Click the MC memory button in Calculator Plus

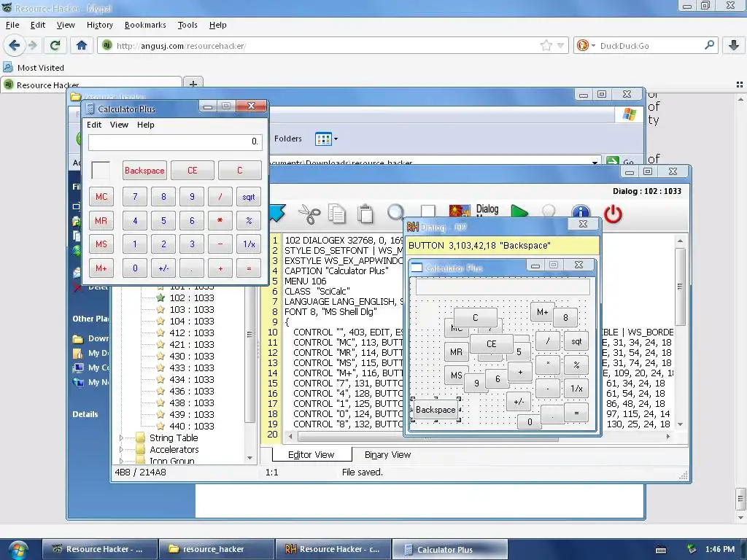(101, 197)
